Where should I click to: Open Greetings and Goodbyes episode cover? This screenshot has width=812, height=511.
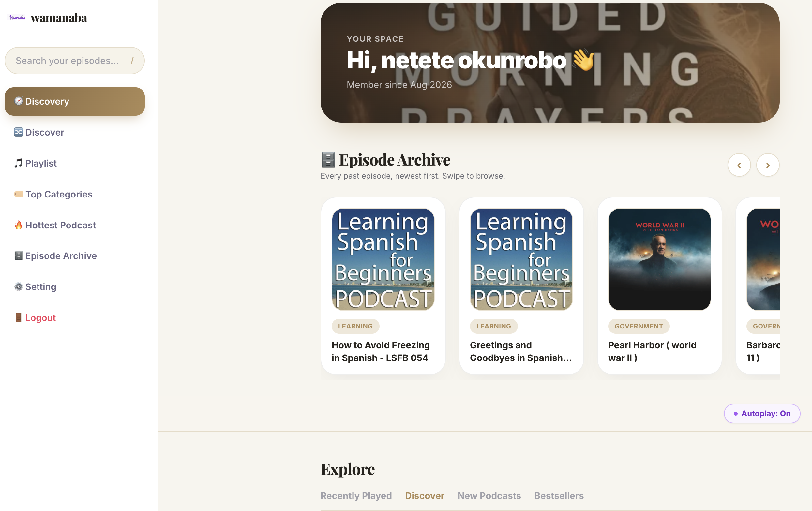click(521, 259)
